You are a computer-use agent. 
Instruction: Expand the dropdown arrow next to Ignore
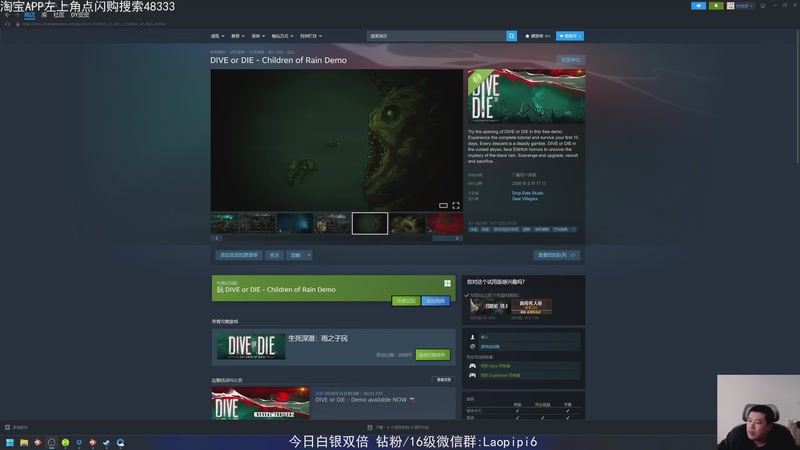tap(309, 255)
